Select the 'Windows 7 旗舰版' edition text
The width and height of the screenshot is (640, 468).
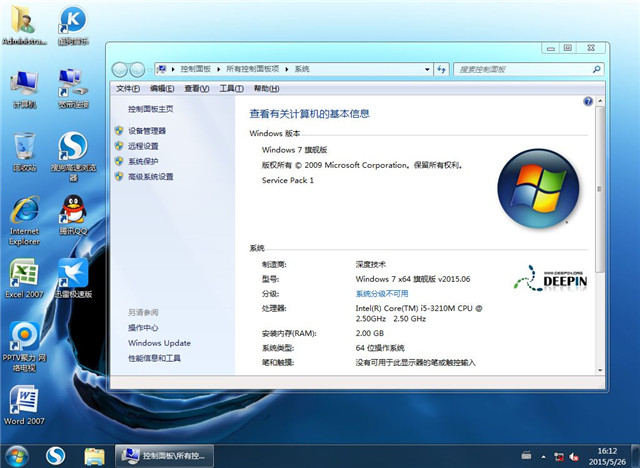tap(294, 150)
